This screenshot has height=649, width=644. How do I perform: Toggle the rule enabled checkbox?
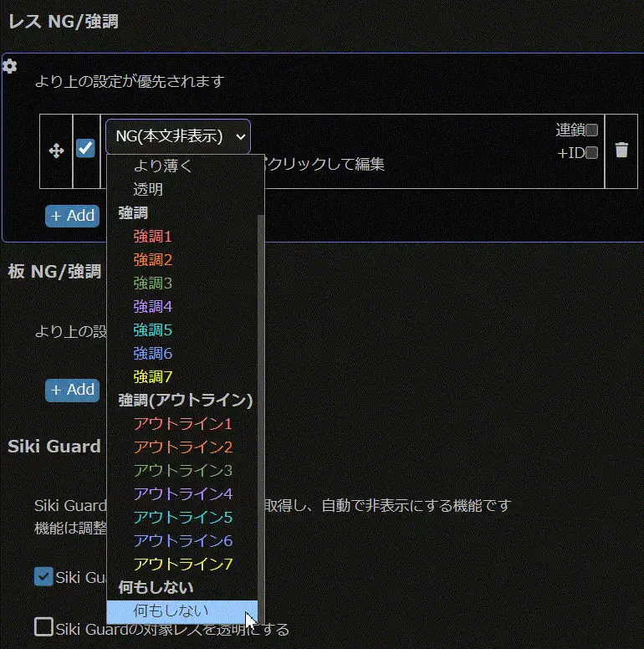click(x=85, y=148)
